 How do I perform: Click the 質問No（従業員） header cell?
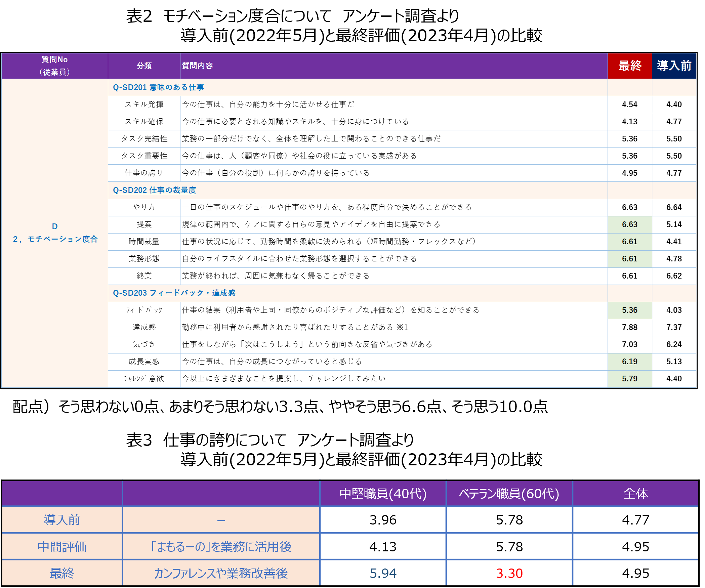pyautogui.click(x=54, y=66)
